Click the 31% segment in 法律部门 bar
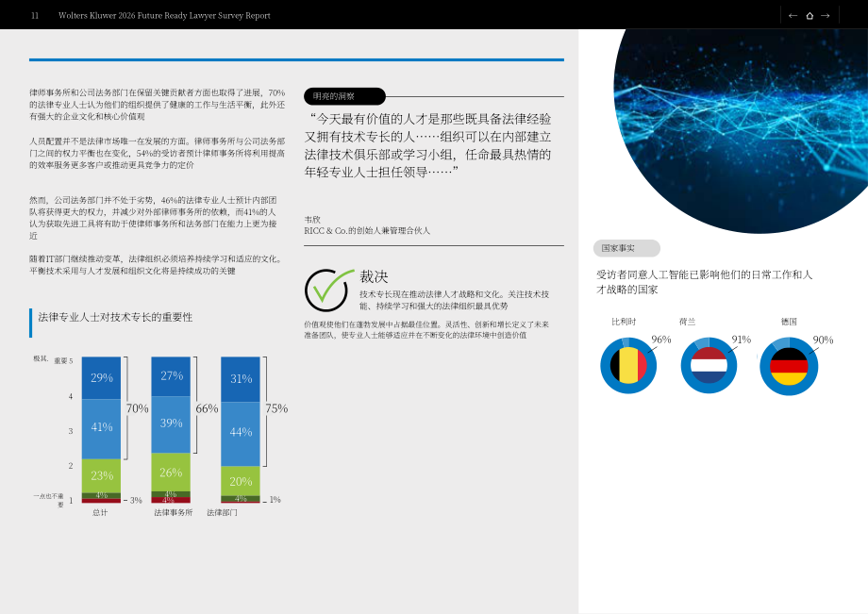 pos(241,379)
